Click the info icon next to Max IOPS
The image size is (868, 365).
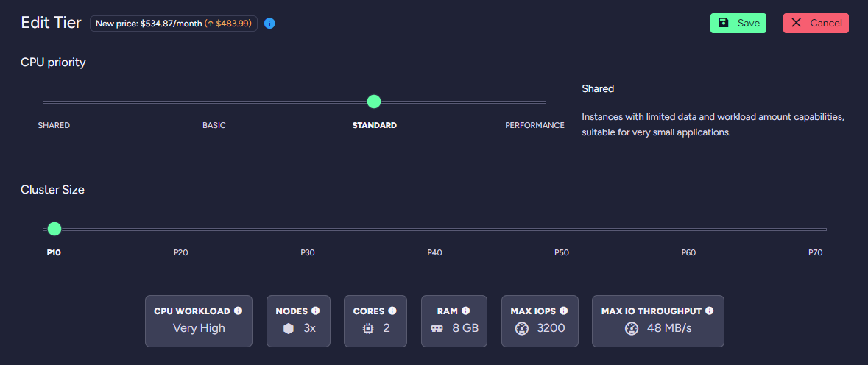tap(563, 311)
